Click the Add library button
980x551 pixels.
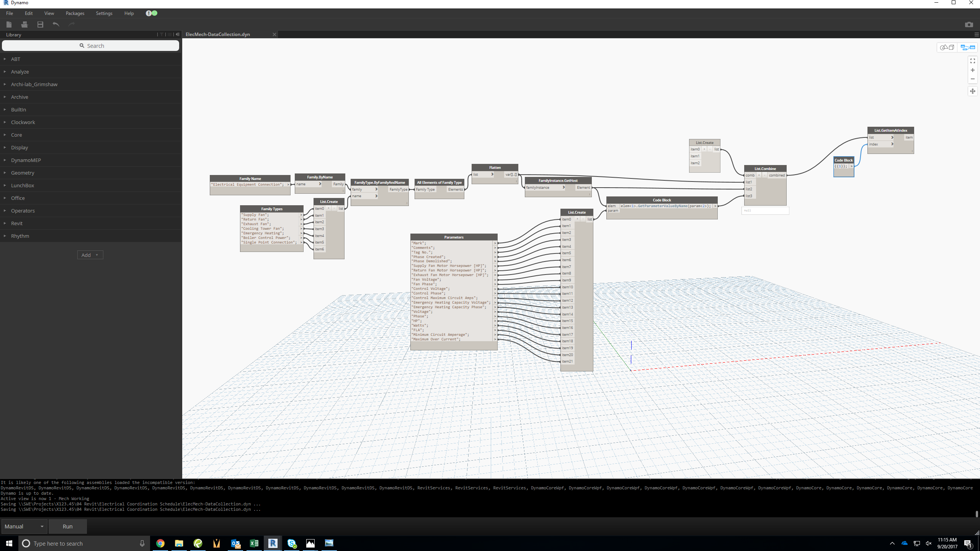(x=90, y=255)
